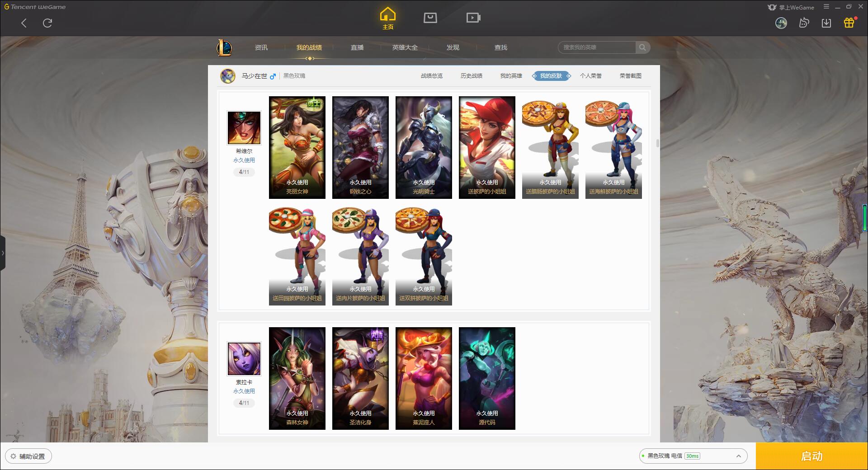
Task: Open the 森林女神 skin card
Action: click(x=297, y=378)
